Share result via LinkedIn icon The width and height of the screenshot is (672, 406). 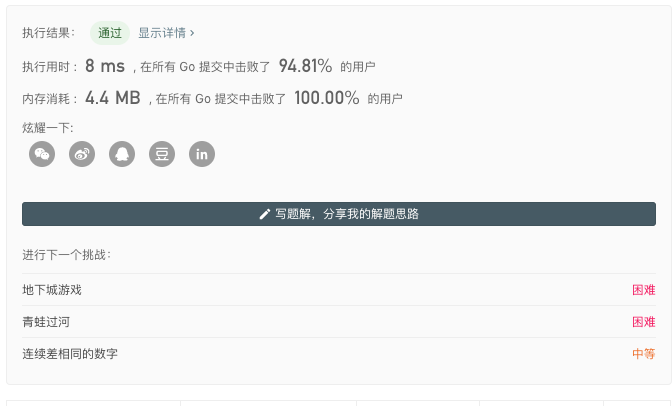coord(202,154)
